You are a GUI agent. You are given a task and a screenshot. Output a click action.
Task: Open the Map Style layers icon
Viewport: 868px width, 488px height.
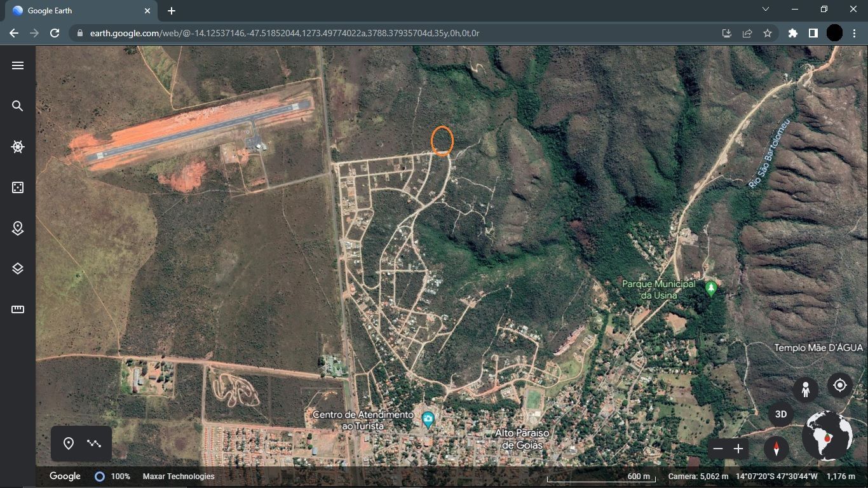[18, 269]
